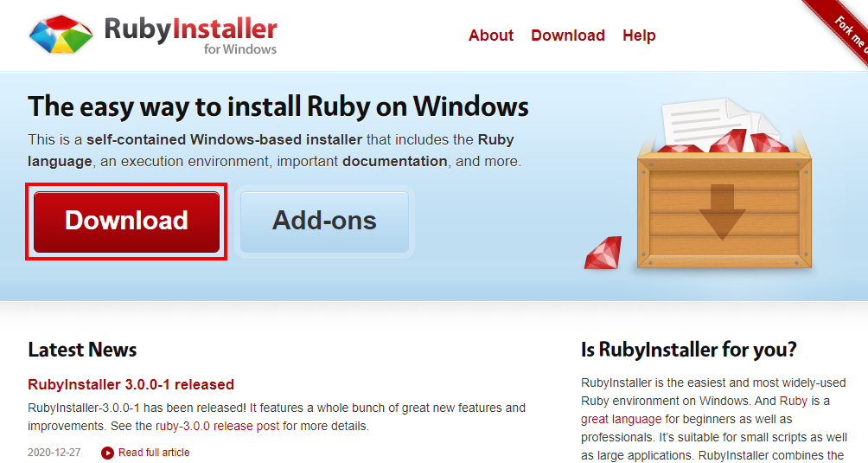Viewport: 868px width, 463px height.
Task: Click the RubyInstaller gem logo icon
Action: [x=61, y=35]
